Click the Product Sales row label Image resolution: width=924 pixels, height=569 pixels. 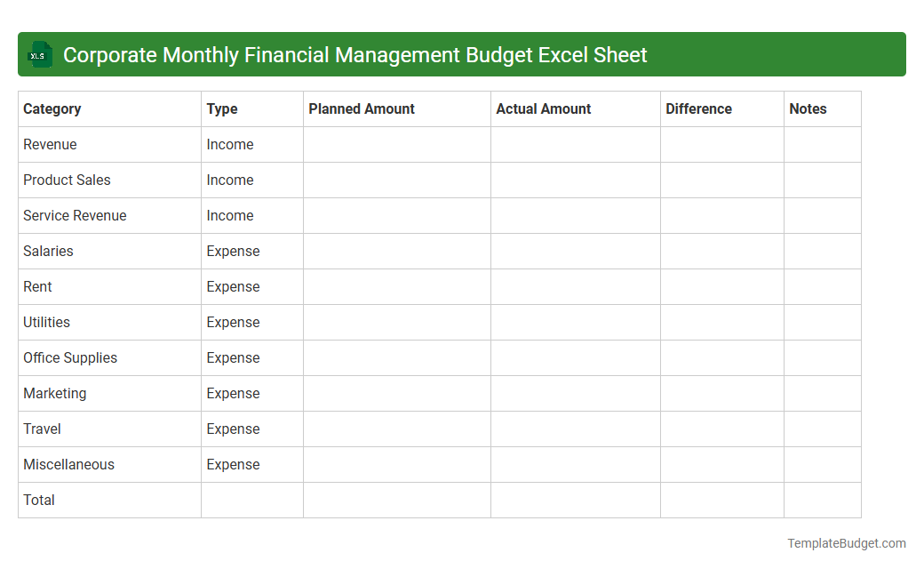67,180
